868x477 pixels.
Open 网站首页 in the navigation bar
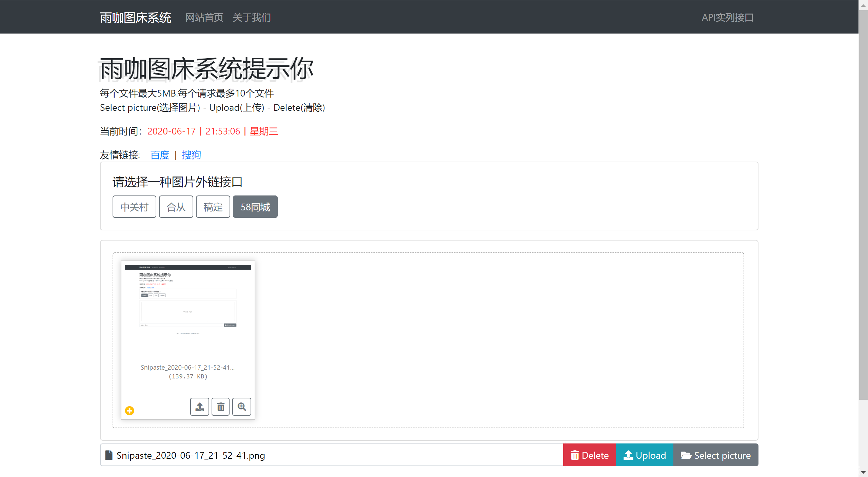pos(204,17)
